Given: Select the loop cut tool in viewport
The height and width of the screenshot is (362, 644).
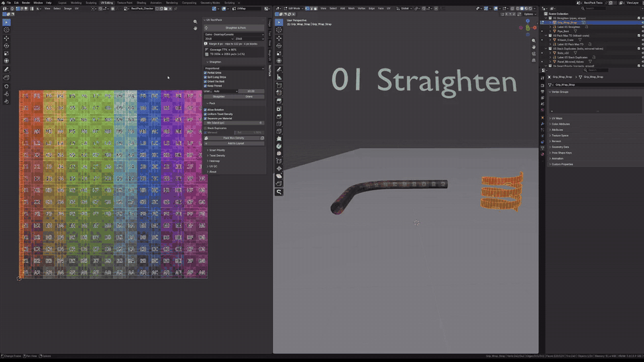Looking at the screenshot, I should (x=279, y=124).
